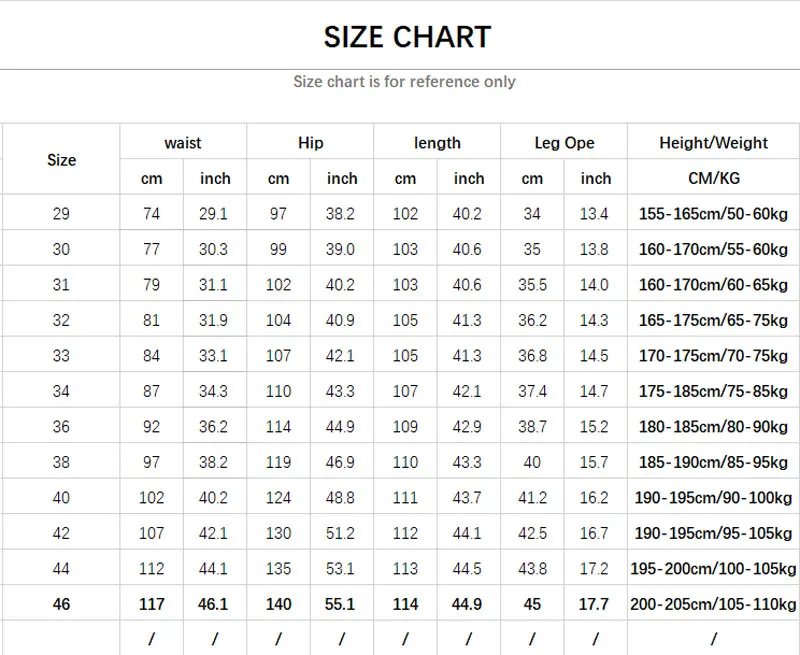
Task: Click the 'Size chart is for reference only' note
Action: pyautogui.click(x=404, y=82)
